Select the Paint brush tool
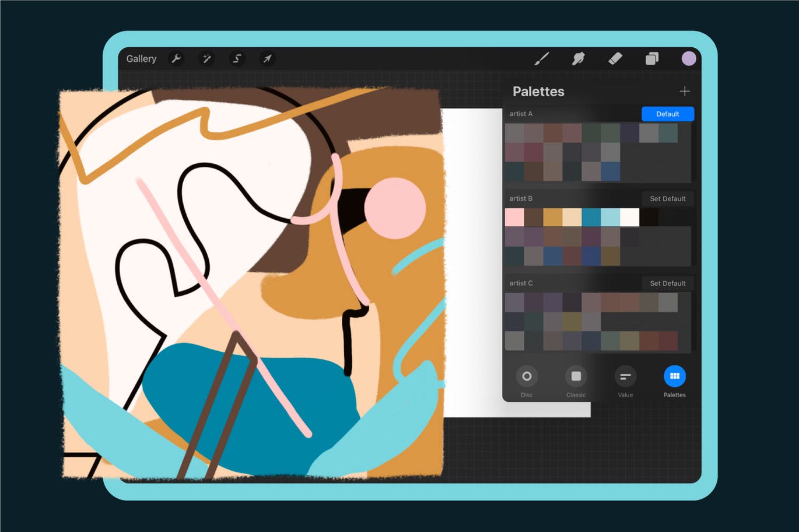 [542, 58]
